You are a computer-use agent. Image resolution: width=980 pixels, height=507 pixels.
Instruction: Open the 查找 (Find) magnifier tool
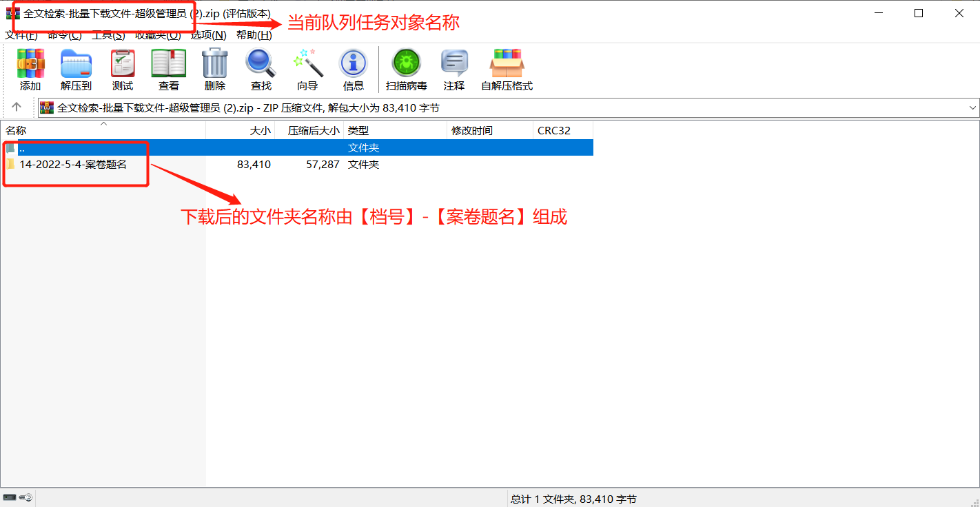pos(261,70)
